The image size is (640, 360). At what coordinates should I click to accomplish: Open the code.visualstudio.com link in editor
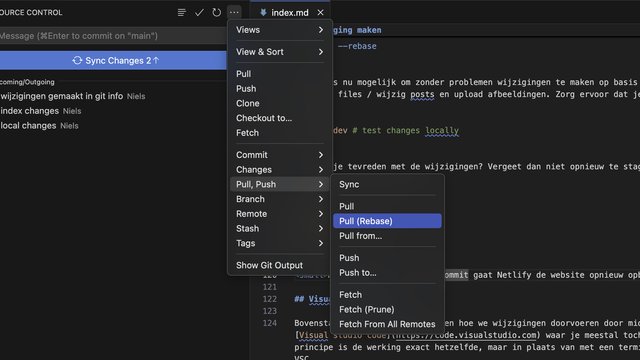pyautogui.click(x=466, y=335)
